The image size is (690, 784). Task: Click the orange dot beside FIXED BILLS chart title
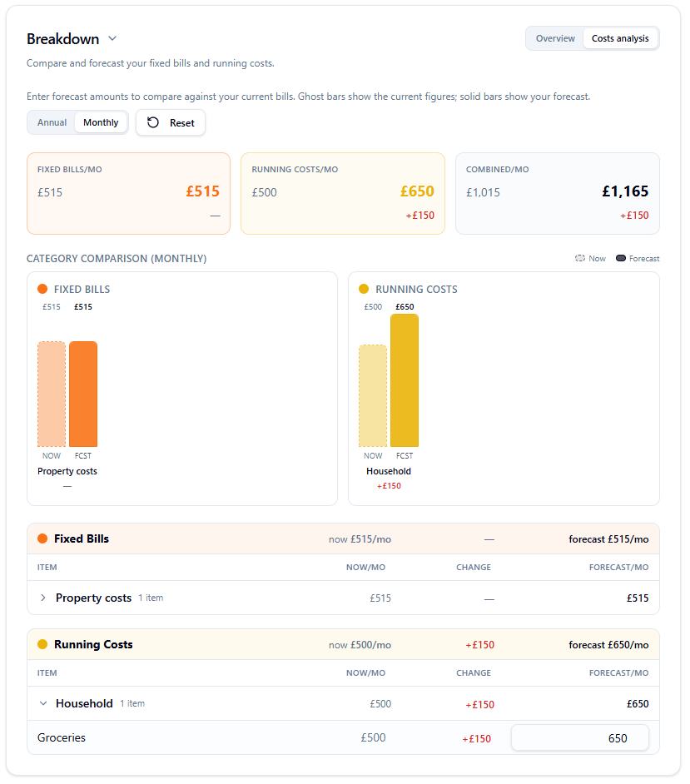tap(42, 289)
